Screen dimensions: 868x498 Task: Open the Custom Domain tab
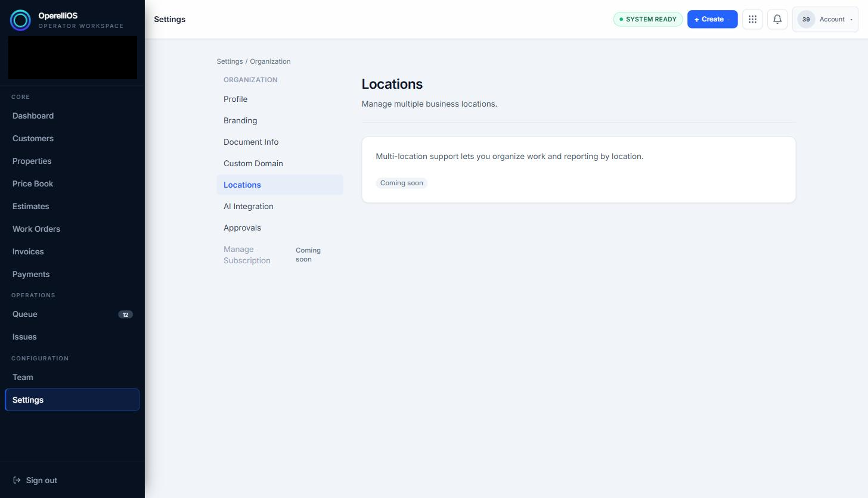click(x=280, y=163)
